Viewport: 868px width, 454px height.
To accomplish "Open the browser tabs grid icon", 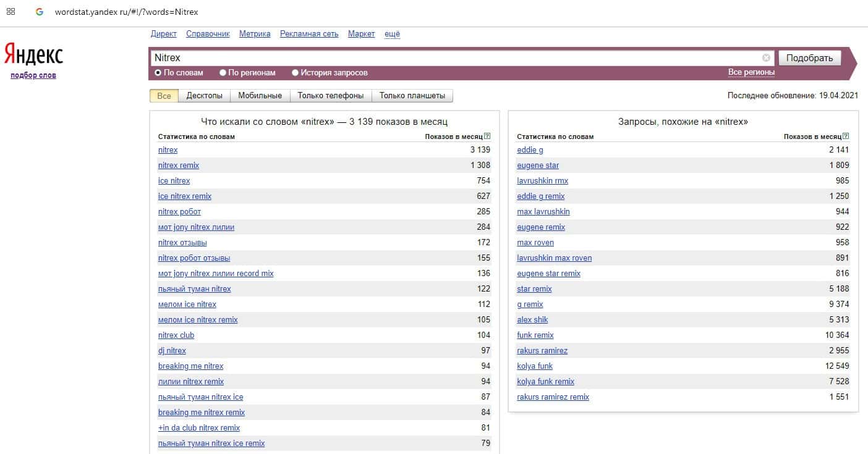I will pyautogui.click(x=11, y=12).
